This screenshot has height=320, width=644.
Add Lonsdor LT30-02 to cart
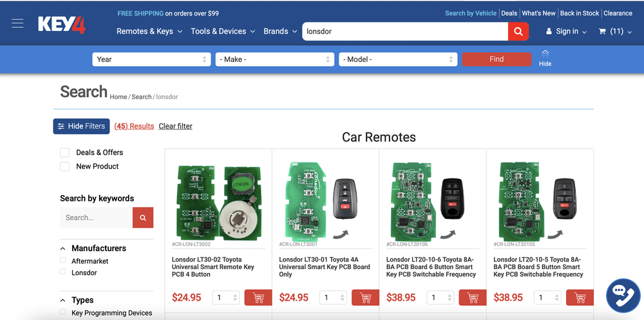point(258,297)
